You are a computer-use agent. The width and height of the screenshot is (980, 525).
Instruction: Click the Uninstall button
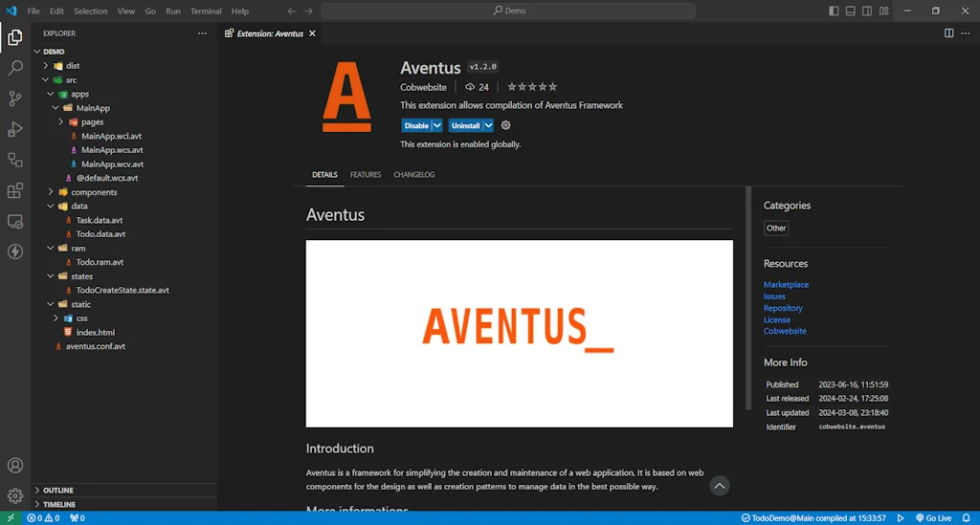coord(466,125)
